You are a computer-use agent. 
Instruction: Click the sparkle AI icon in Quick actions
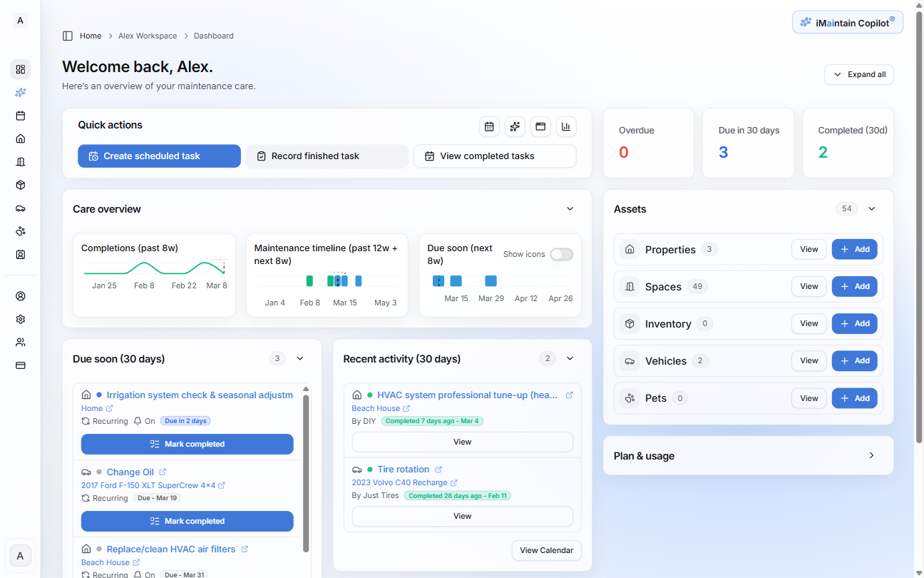click(515, 126)
